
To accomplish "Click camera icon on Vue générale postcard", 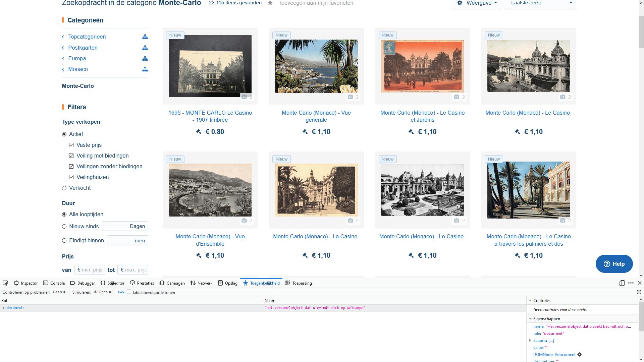I will pyautogui.click(x=351, y=97).
